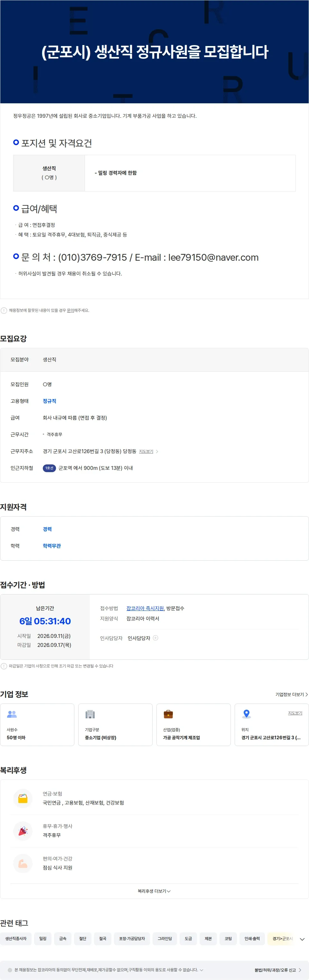Click 국민연금, 고용보험 insurance benefits text
The width and height of the screenshot is (309, 980).
click(x=83, y=803)
